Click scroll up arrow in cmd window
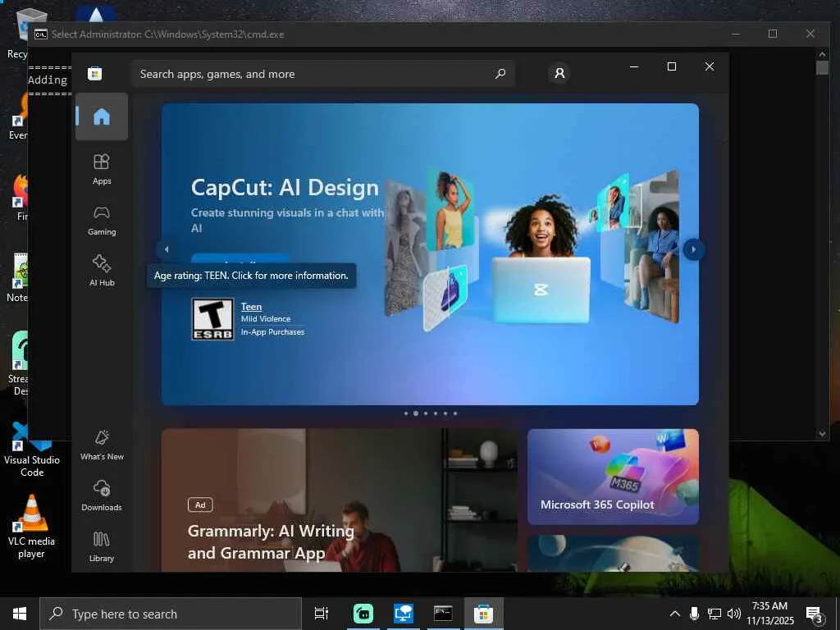Screen dimensions: 840x630 point(822,54)
